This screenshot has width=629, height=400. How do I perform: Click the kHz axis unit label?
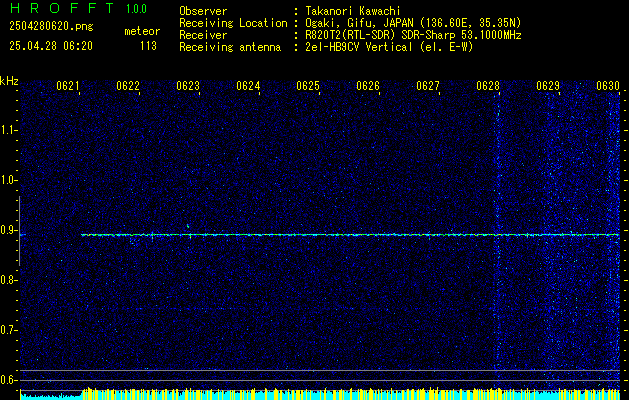[x=9, y=81]
